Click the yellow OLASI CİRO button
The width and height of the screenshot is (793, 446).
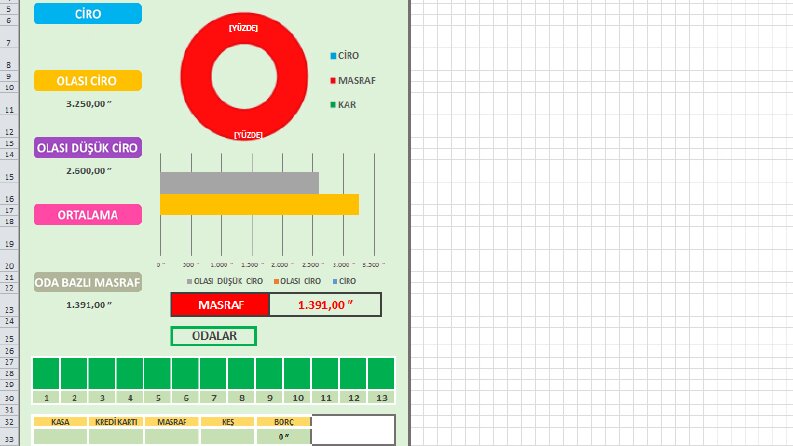tap(88, 80)
